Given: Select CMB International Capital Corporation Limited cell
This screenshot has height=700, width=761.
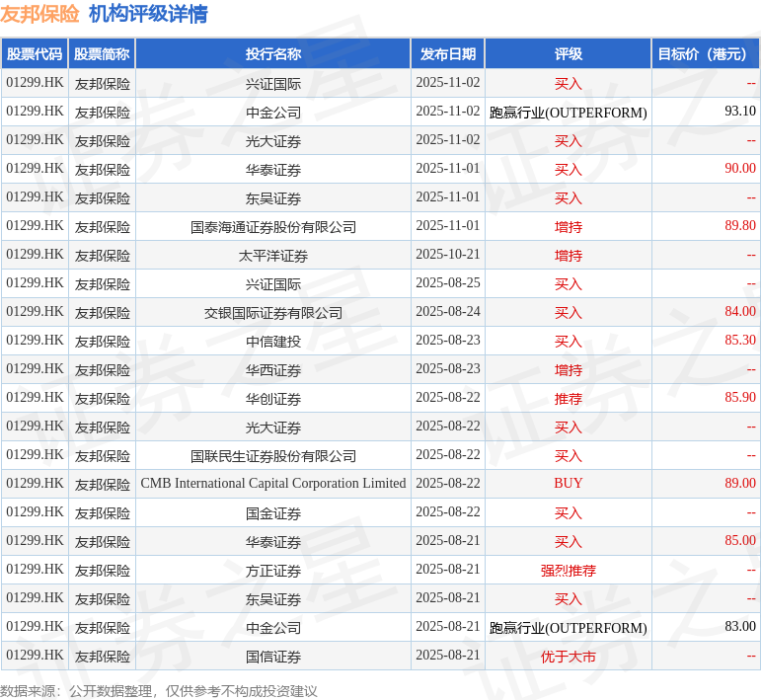Looking at the screenshot, I should tap(273, 484).
